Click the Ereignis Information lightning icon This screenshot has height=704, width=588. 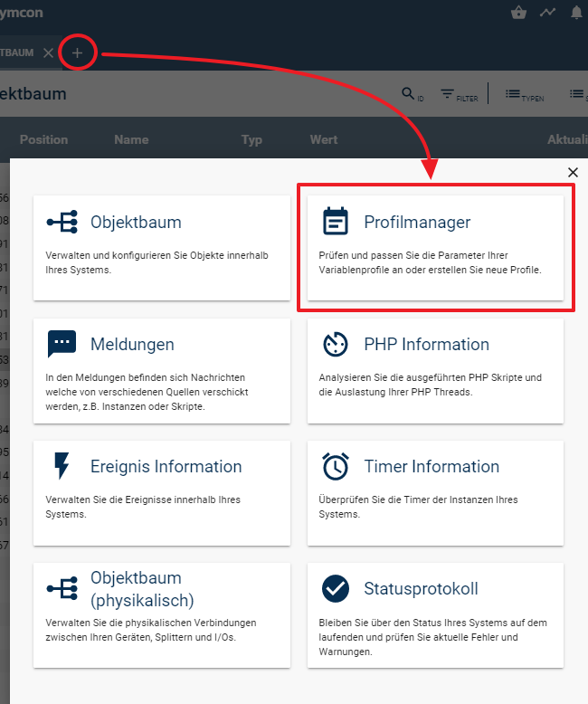coord(62,467)
